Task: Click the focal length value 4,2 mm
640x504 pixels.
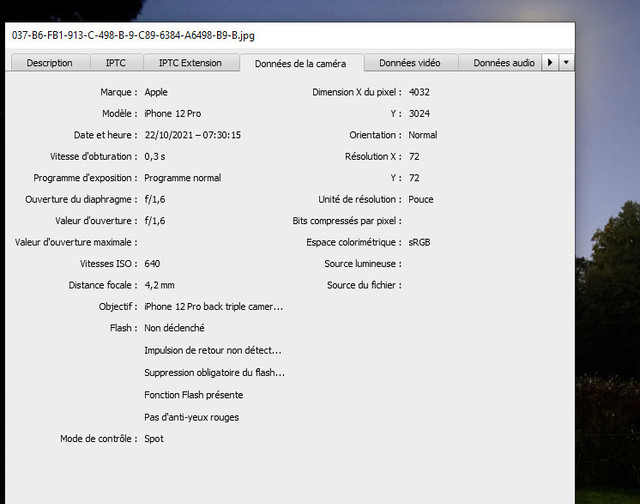Action: point(159,285)
